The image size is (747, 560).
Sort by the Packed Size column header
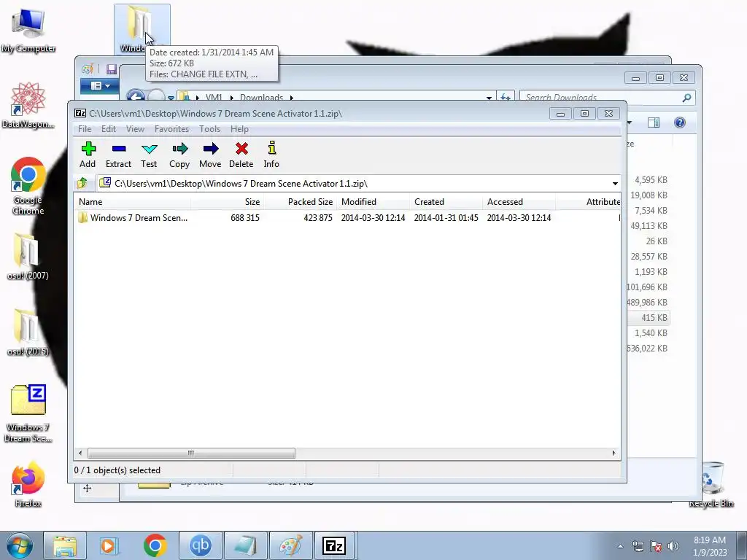tap(300, 202)
